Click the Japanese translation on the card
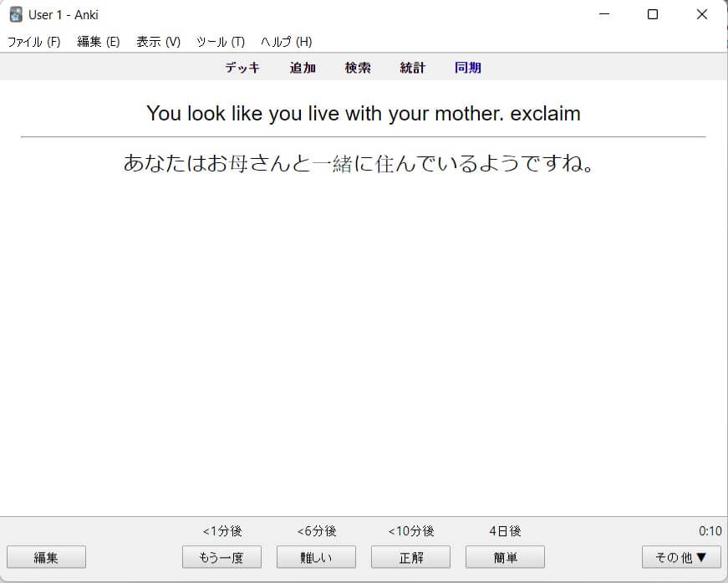 359,163
